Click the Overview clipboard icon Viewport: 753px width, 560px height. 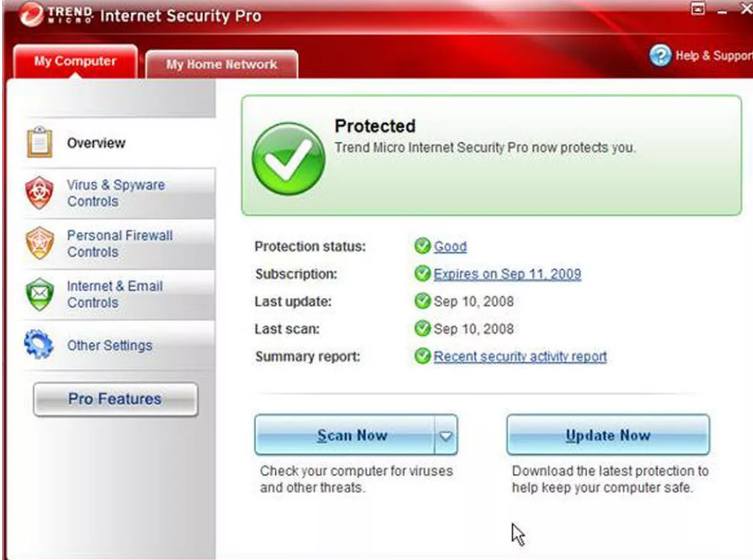(x=39, y=143)
